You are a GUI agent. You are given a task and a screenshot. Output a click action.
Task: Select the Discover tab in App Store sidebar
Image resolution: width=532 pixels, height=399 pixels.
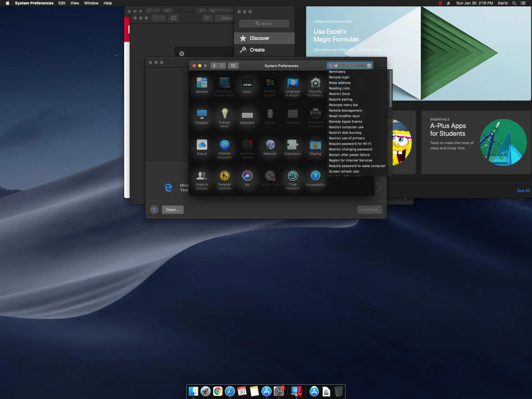pos(259,38)
